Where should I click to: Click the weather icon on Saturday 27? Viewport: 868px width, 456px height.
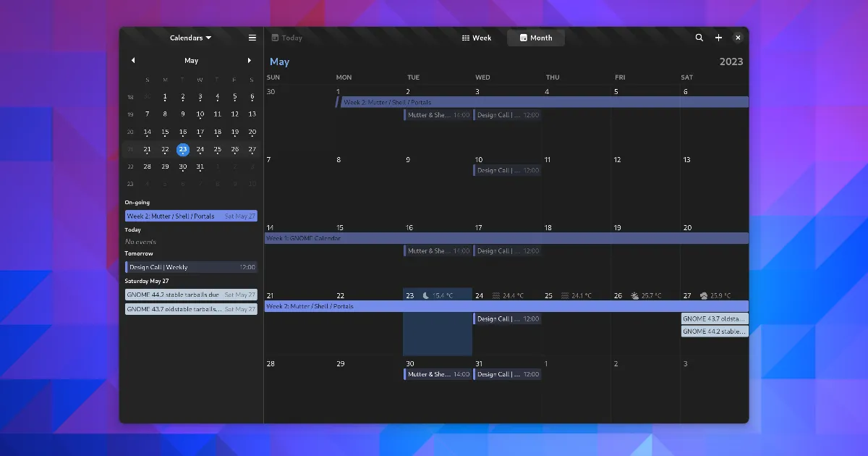(x=704, y=295)
